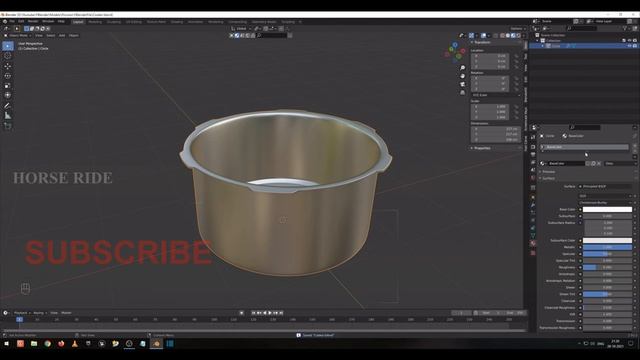Collapse Collection in the outliner tree
The image size is (640, 360).
(537, 40)
